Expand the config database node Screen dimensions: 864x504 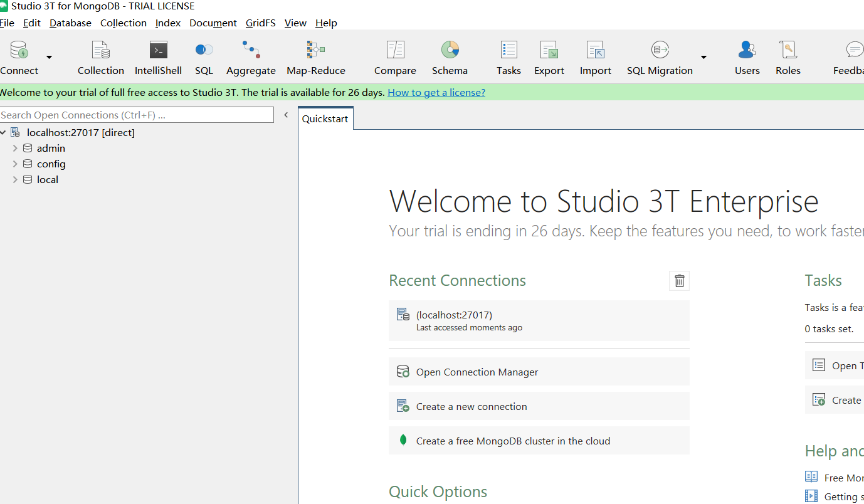coord(15,164)
